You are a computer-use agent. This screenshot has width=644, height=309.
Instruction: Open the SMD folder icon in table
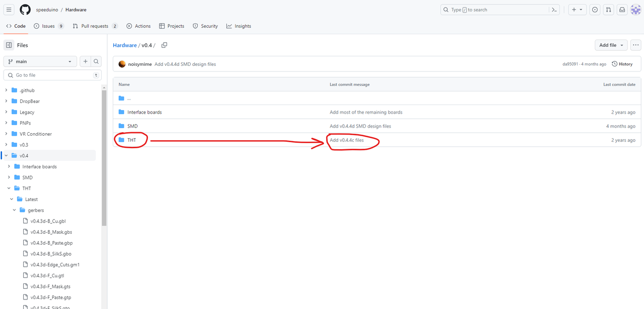(121, 126)
